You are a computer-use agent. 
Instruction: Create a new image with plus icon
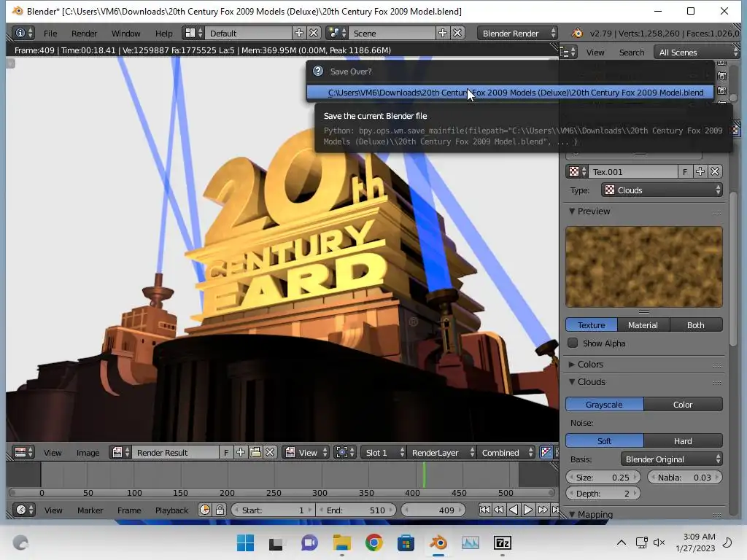pyautogui.click(x=241, y=452)
